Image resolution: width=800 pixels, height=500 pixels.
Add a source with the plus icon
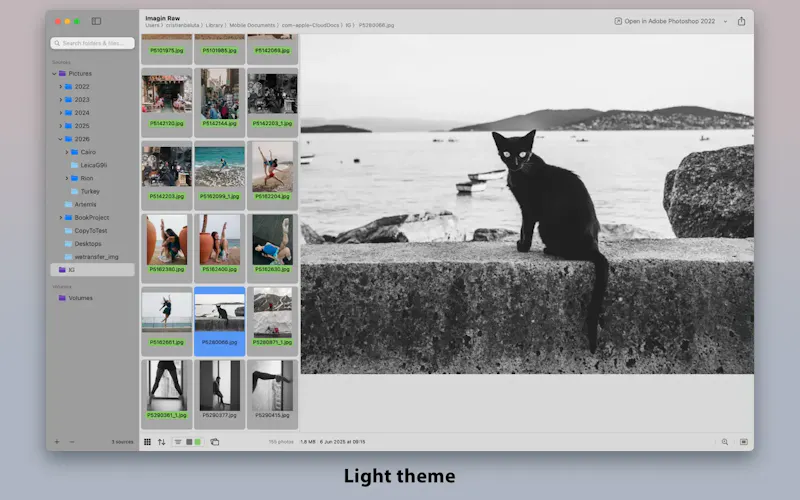57,442
